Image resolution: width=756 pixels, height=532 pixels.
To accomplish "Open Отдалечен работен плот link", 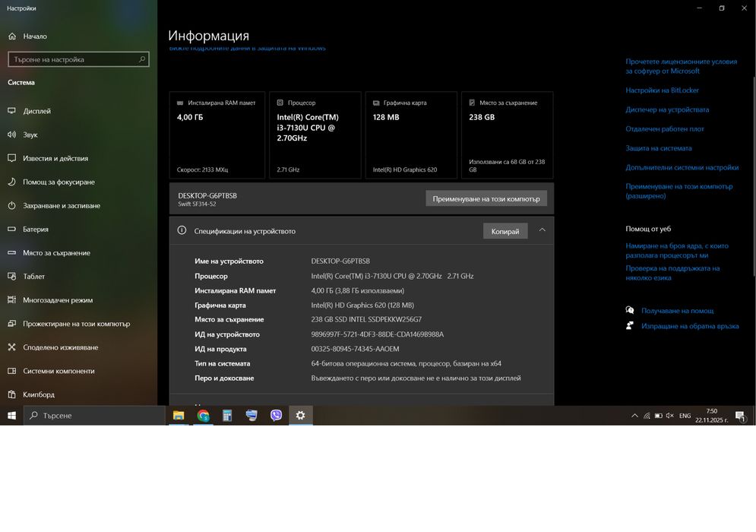I will click(x=665, y=128).
